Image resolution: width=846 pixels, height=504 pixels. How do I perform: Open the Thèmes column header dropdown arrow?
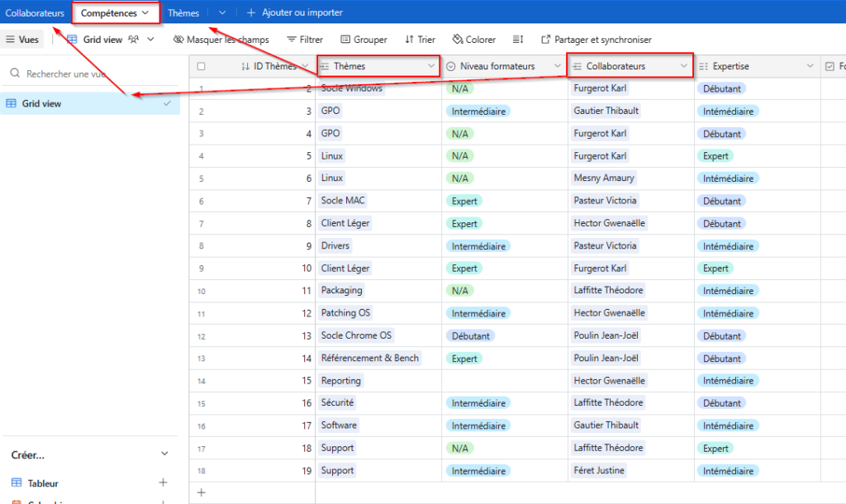pos(431,66)
